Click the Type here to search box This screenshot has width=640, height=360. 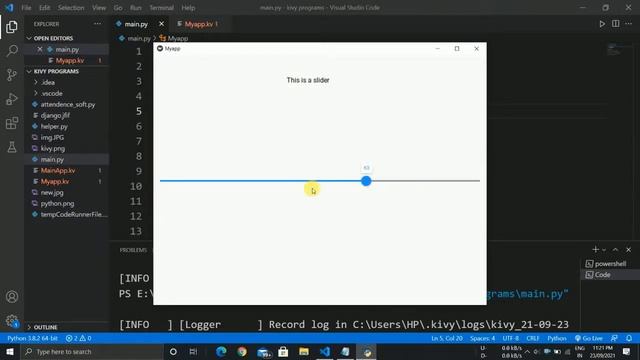(x=92, y=351)
